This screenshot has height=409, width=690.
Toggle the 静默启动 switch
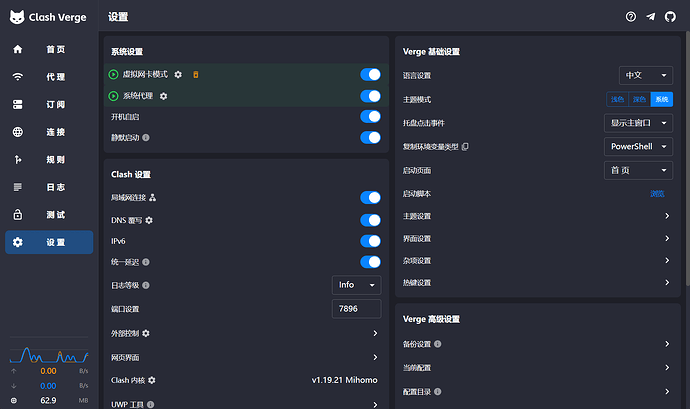[x=370, y=138]
